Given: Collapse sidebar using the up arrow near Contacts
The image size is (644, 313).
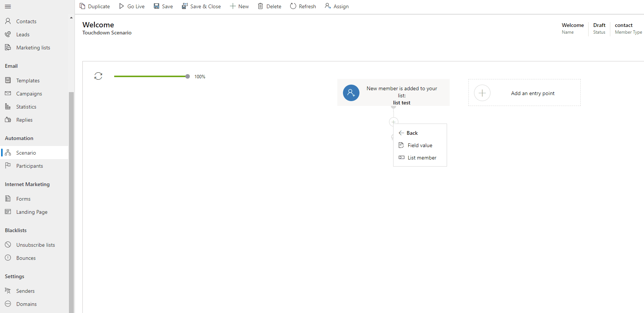Looking at the screenshot, I should coord(71,18).
